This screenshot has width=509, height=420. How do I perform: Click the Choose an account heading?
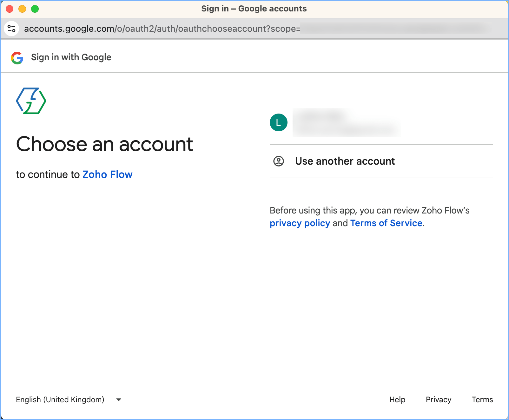click(104, 144)
